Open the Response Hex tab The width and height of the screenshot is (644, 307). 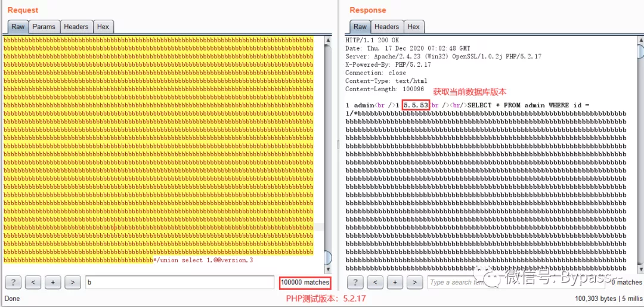(414, 27)
